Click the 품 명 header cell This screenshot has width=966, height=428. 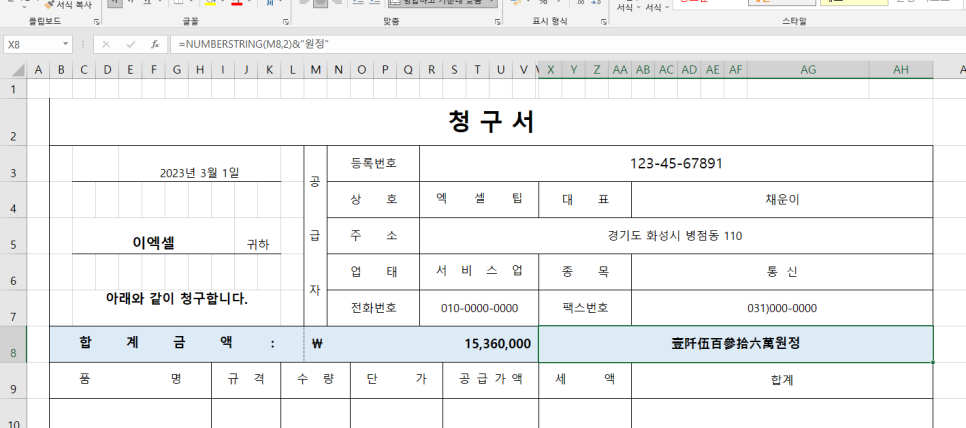tap(131, 381)
